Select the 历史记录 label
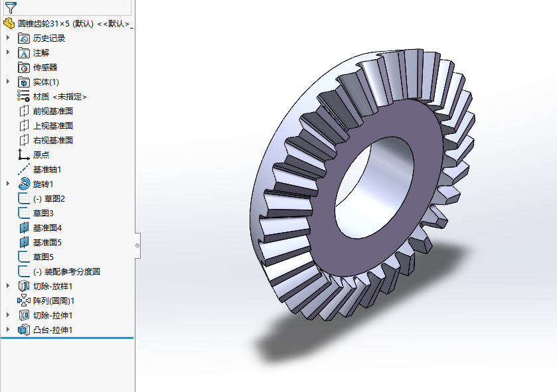Screen dimensions: 557x392 point(49,38)
